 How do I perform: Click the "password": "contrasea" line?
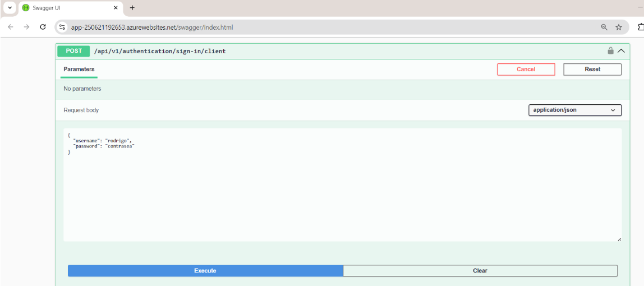(104, 146)
